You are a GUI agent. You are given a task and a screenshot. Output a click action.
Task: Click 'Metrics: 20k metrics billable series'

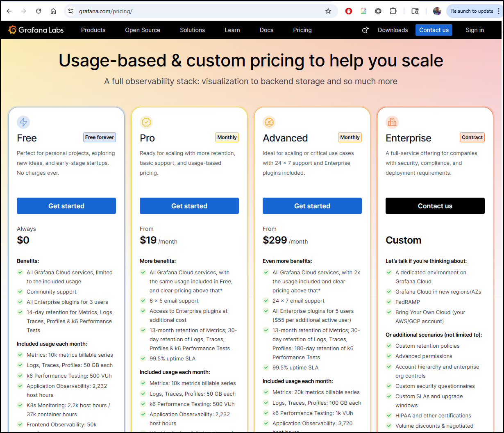coord(316,392)
